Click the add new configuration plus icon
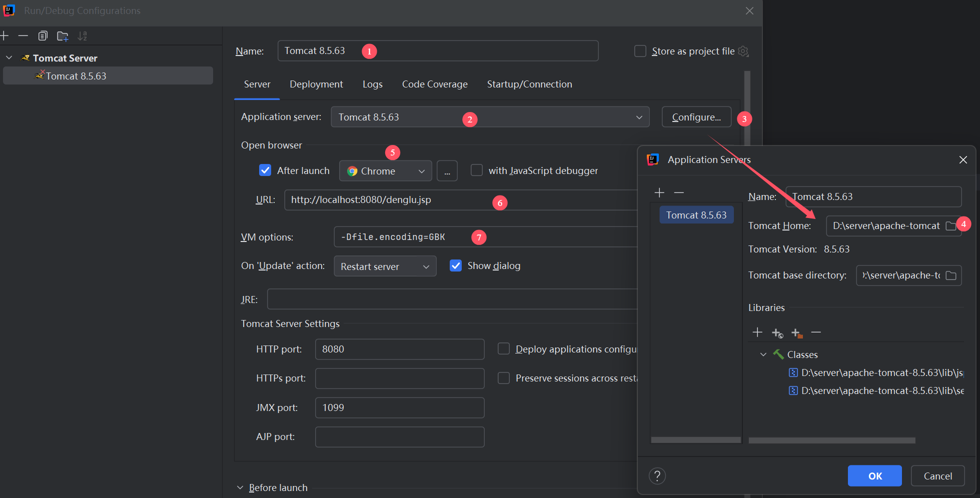The width and height of the screenshot is (980, 498). (5, 36)
